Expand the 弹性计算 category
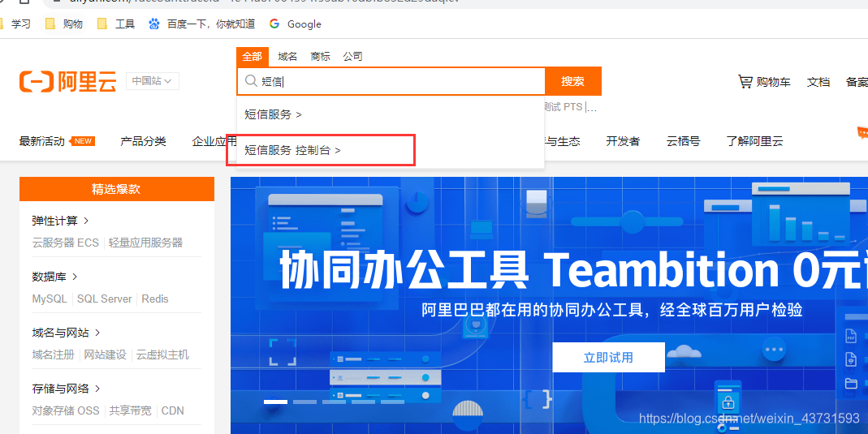This screenshot has height=434, width=868. (60, 221)
